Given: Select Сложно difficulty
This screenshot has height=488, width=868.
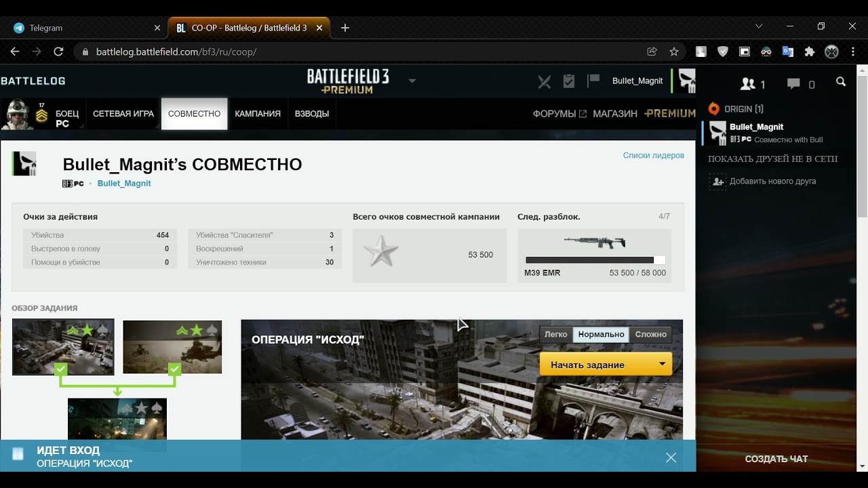Looking at the screenshot, I should [651, 334].
